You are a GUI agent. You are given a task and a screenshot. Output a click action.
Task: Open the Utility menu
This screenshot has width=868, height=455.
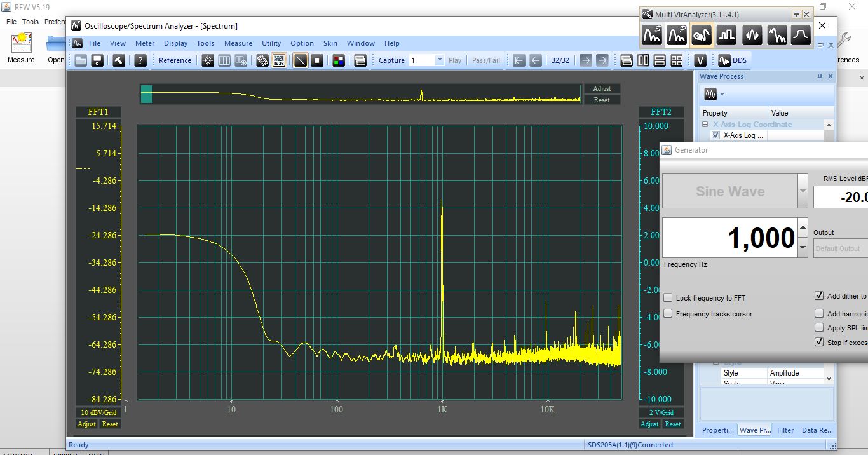271,43
